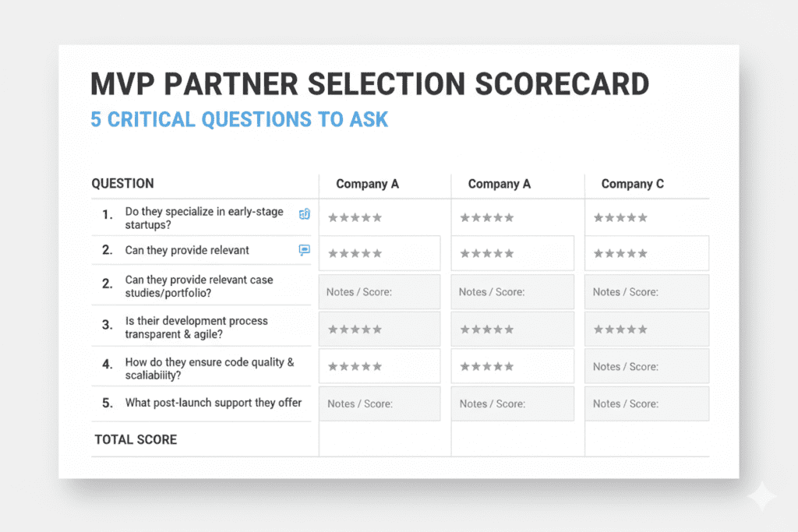Click the total score cell under Company C
Screen dimensions: 798x532
(x=647, y=439)
